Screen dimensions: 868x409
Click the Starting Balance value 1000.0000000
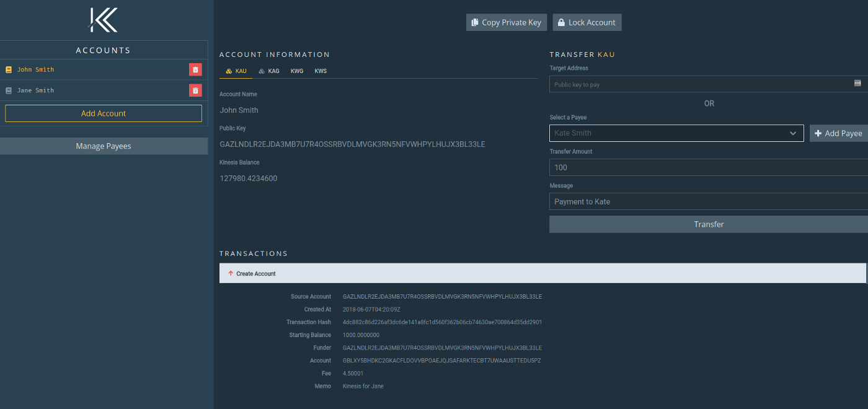point(361,335)
